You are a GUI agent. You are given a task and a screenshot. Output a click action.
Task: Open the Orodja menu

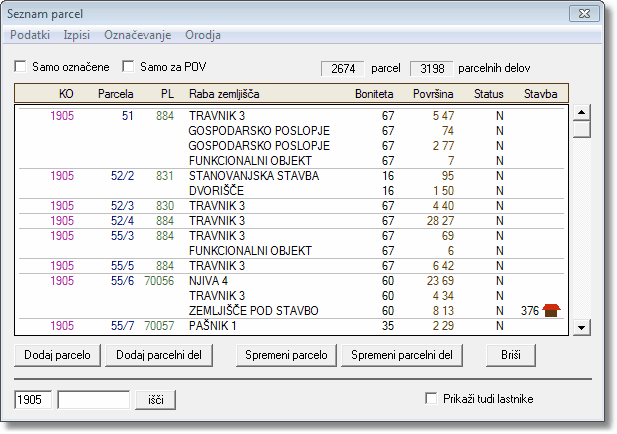click(x=202, y=35)
